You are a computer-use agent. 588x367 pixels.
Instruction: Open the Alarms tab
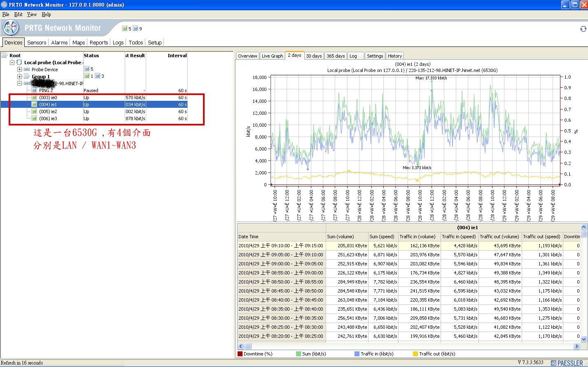[x=59, y=42]
